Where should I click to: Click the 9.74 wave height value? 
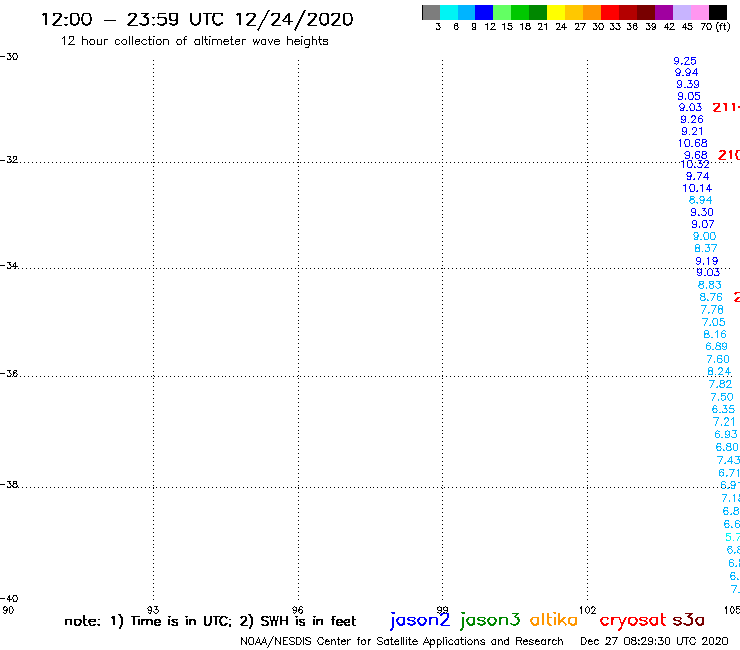(x=698, y=177)
